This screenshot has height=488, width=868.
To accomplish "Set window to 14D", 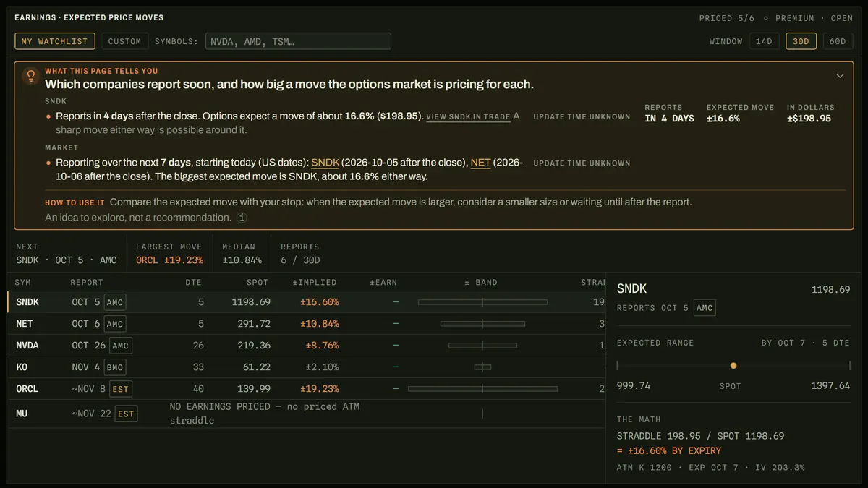I will [765, 41].
